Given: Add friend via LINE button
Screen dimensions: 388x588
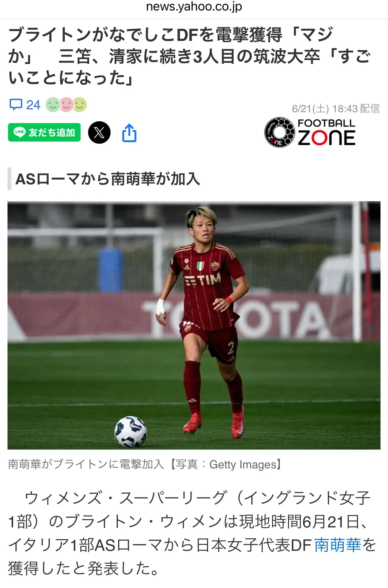Looking at the screenshot, I should (44, 132).
